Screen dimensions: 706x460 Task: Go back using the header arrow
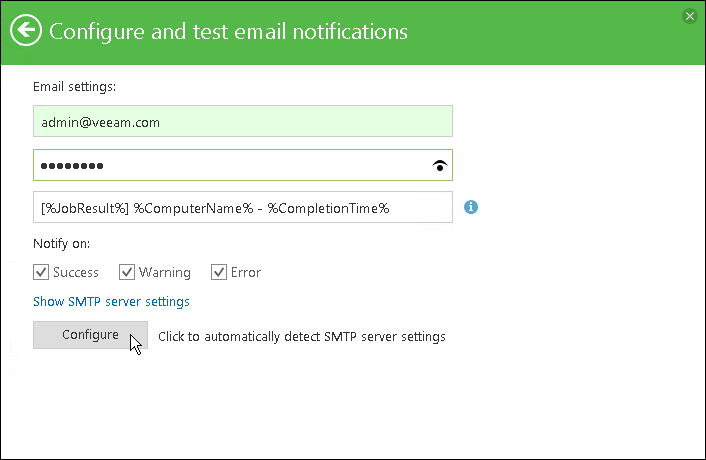coord(27,31)
